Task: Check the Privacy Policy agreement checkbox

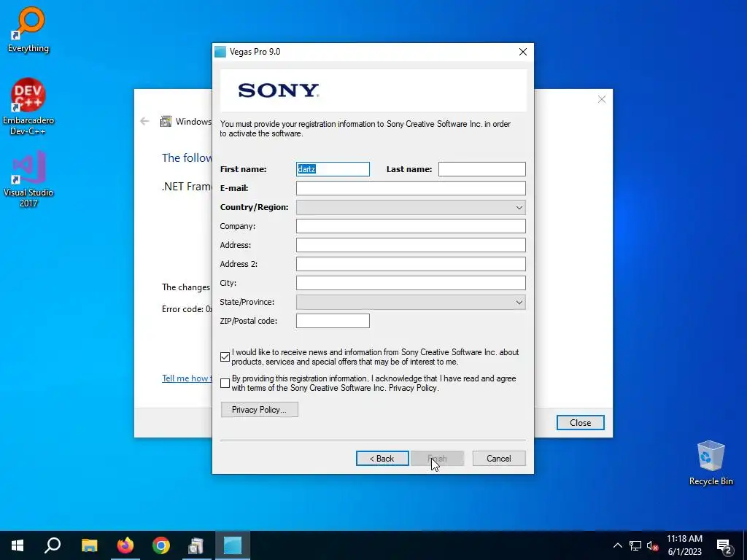Action: pyautogui.click(x=225, y=383)
